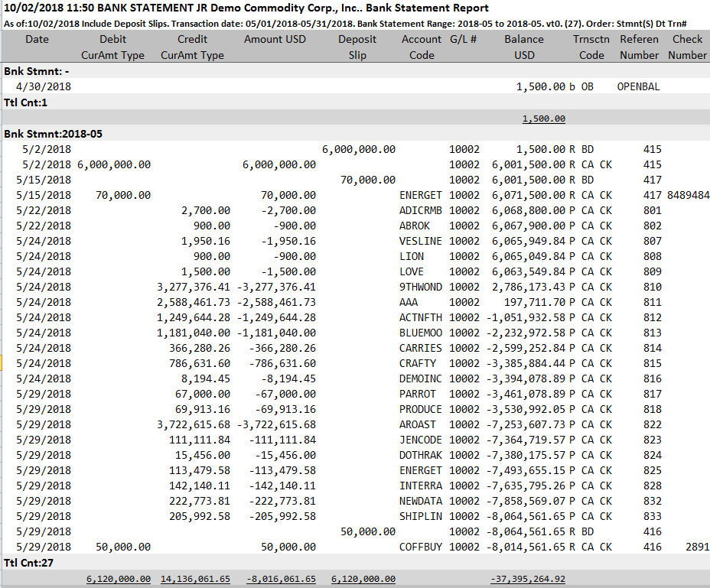Screen dimensions: 710x588
Task: Select reference number 822
Action: 653,425
